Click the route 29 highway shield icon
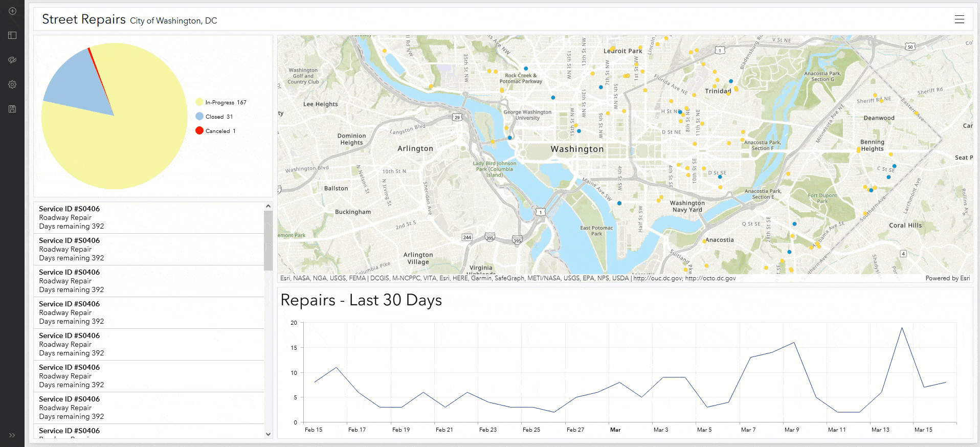The width and height of the screenshot is (980, 447). tap(457, 117)
